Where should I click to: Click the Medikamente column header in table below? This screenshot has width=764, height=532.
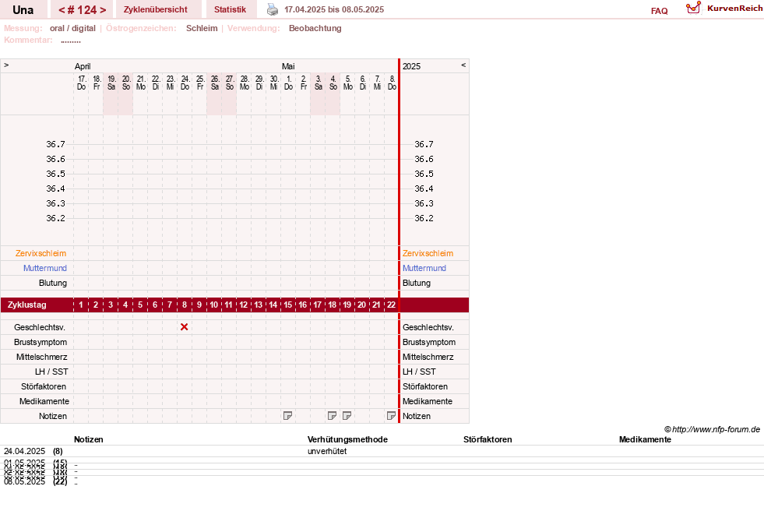tap(645, 439)
